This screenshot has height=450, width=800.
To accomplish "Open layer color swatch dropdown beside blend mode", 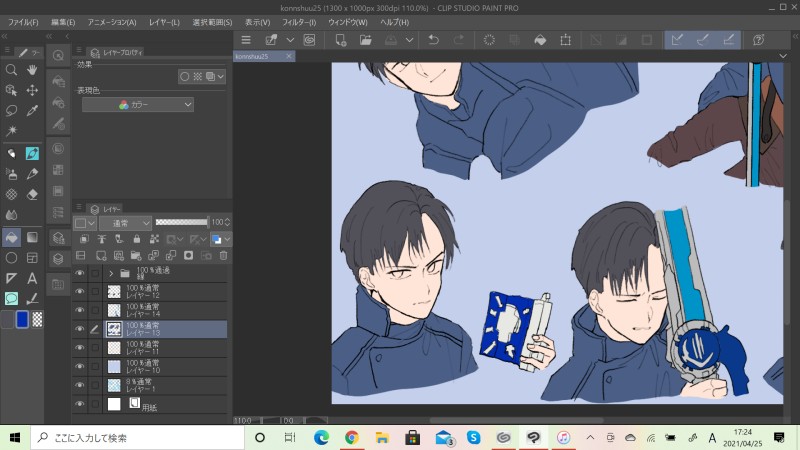I will pyautogui.click(x=85, y=223).
